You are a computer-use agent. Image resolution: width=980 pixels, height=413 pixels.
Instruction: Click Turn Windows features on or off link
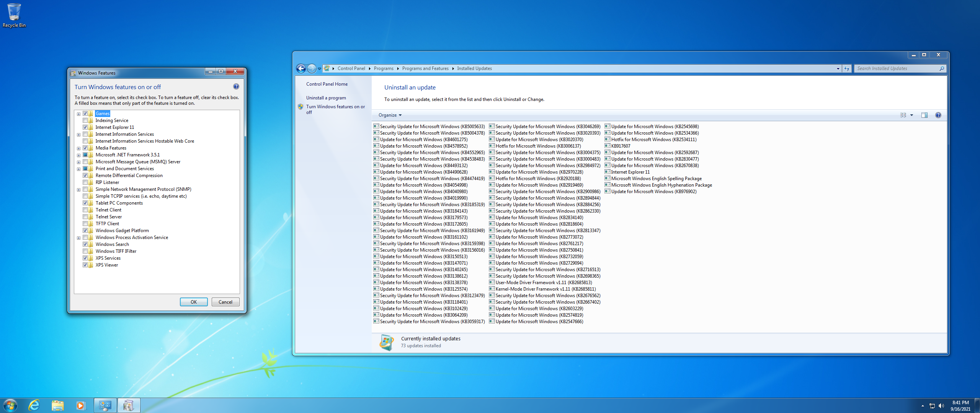tap(335, 109)
